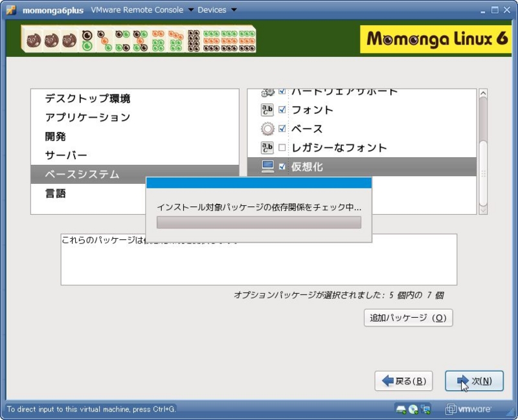Select 開発 category

click(55, 137)
